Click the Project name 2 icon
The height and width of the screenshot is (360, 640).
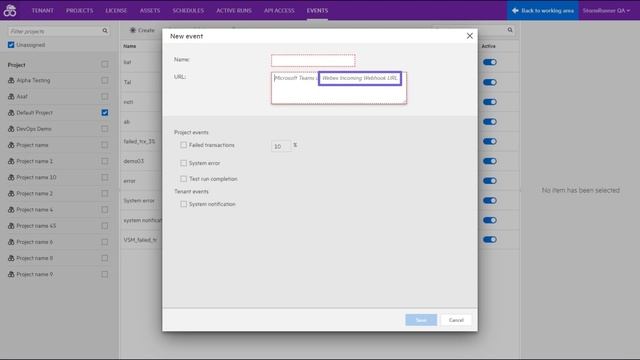point(11,193)
